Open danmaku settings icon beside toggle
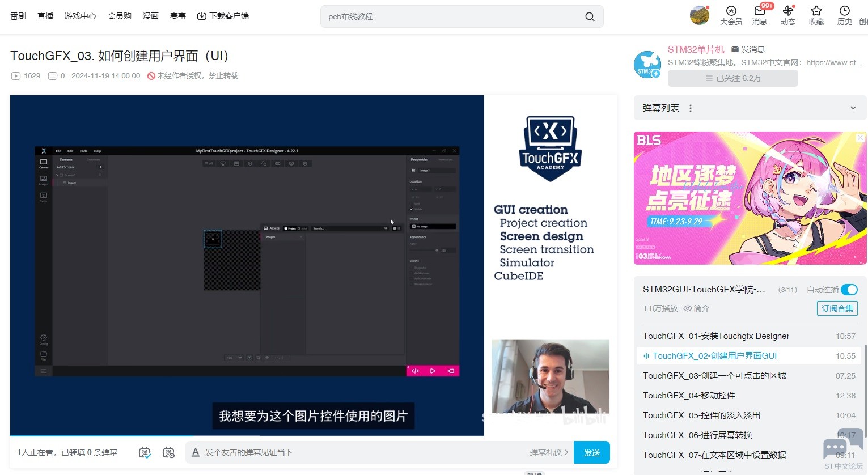The height and width of the screenshot is (475, 868). 168,452
